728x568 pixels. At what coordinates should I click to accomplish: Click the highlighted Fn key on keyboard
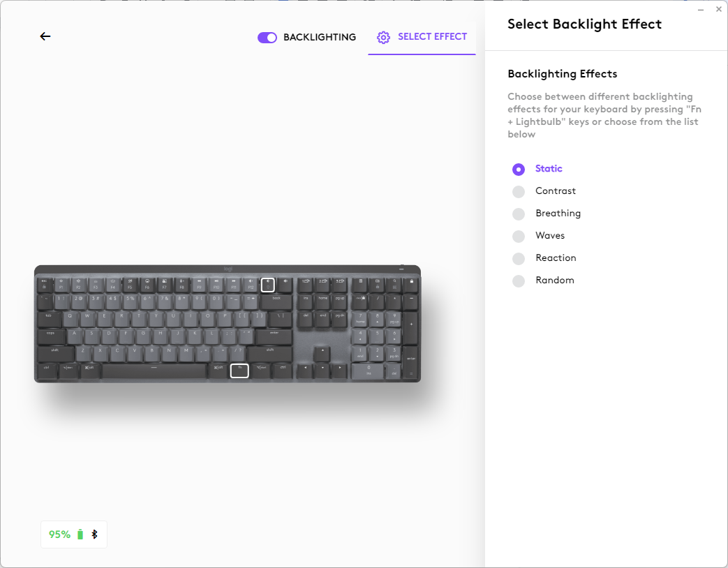(x=239, y=371)
